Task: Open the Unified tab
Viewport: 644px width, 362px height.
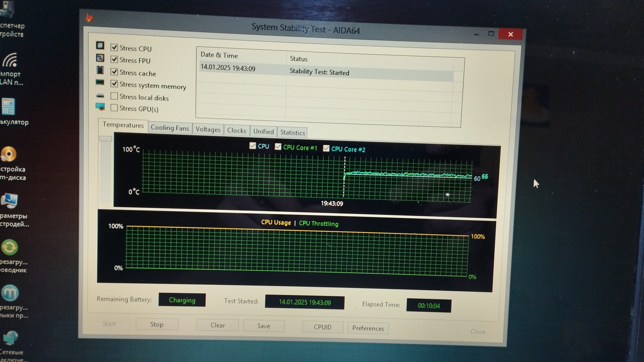Action: point(263,131)
